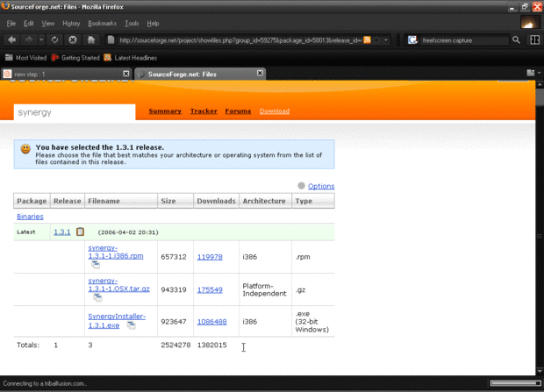The width and height of the screenshot is (544, 392).
Task: Click the mirror icon under synergy-1.3.1-1.OSX.tar.gz
Action: [x=97, y=297]
